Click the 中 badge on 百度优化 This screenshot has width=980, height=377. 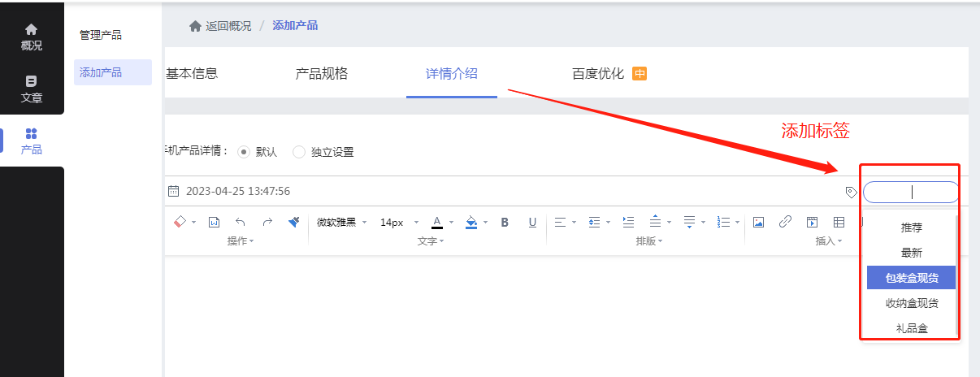(x=640, y=74)
